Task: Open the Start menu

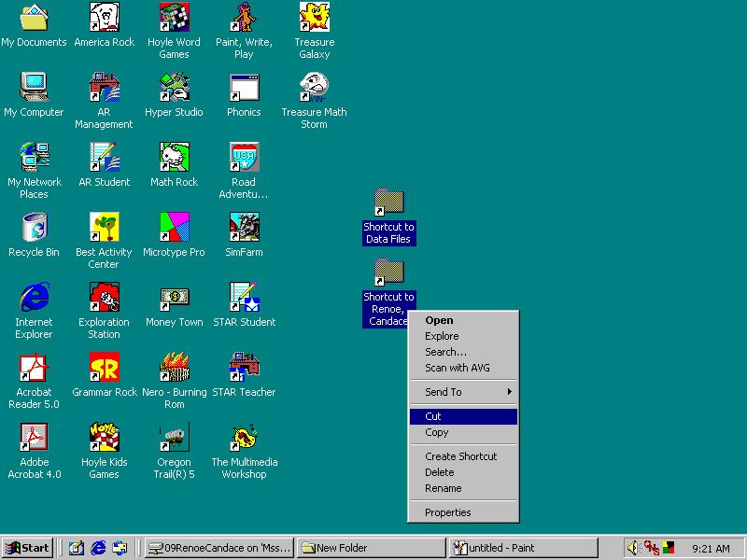Action: [x=28, y=548]
